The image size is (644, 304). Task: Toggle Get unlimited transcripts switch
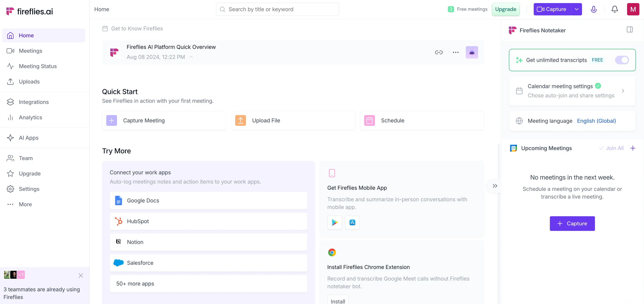[x=622, y=60]
